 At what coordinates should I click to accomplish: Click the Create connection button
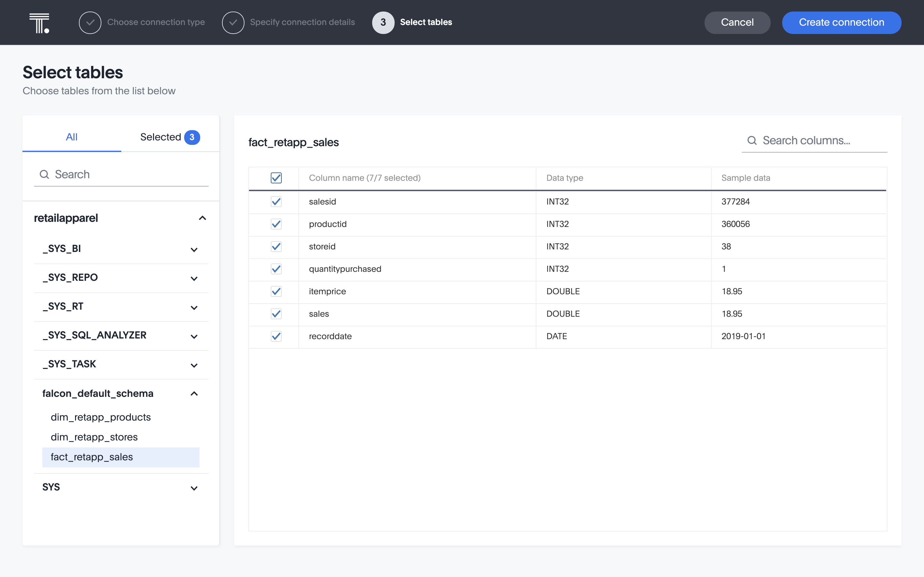point(842,22)
